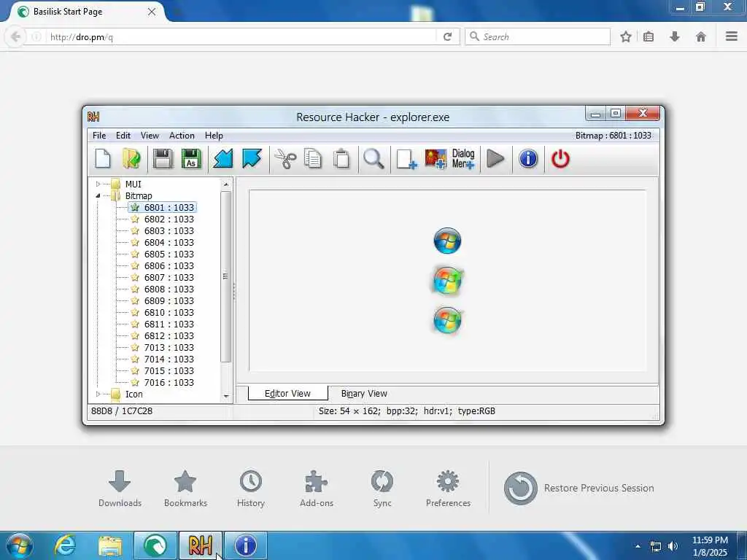The image size is (747, 560).
Task: Click the New blank script toolbar icon
Action: click(103, 158)
